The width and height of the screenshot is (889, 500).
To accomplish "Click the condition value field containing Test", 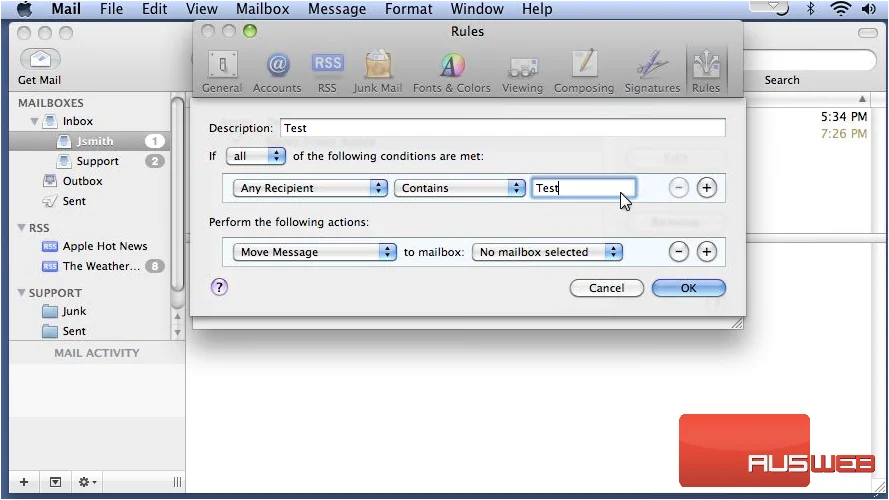I will (583, 188).
